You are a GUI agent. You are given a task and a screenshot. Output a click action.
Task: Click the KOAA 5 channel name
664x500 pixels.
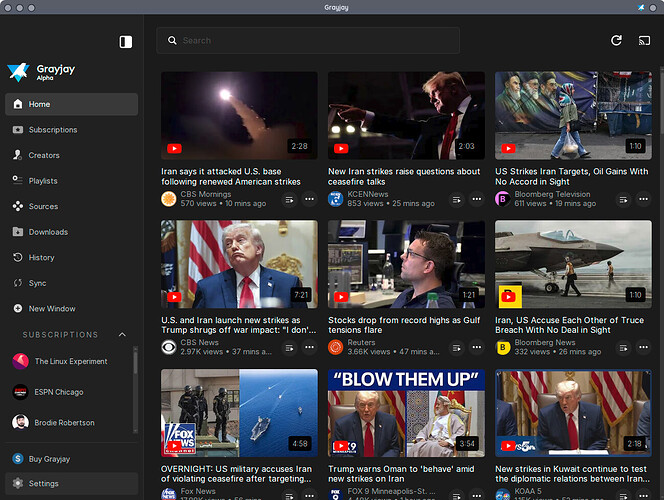[528, 491]
